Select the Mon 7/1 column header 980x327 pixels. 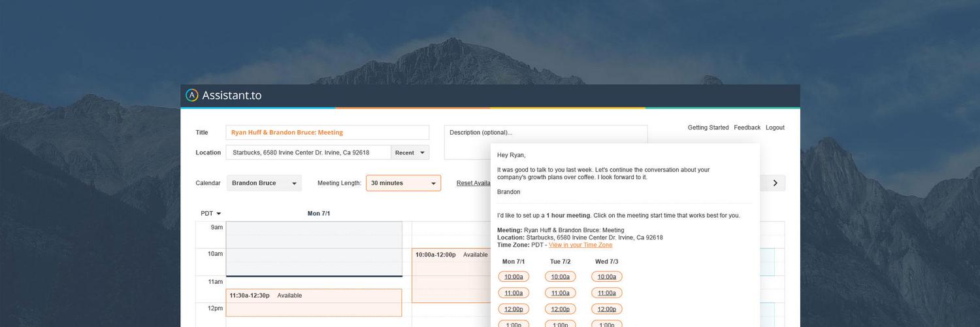pos(319,213)
